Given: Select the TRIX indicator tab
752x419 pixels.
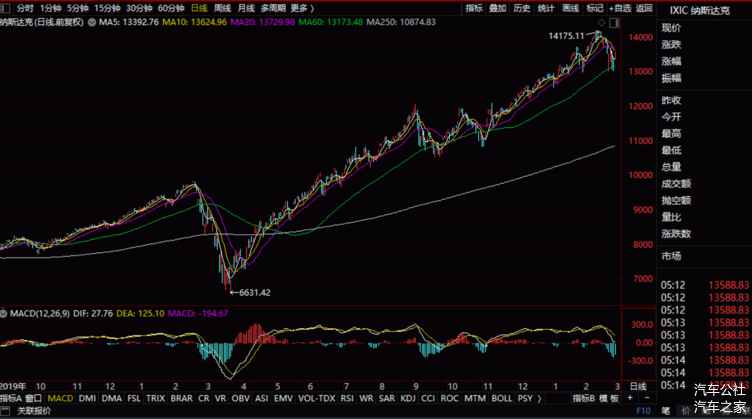Looking at the screenshot, I should (x=155, y=398).
